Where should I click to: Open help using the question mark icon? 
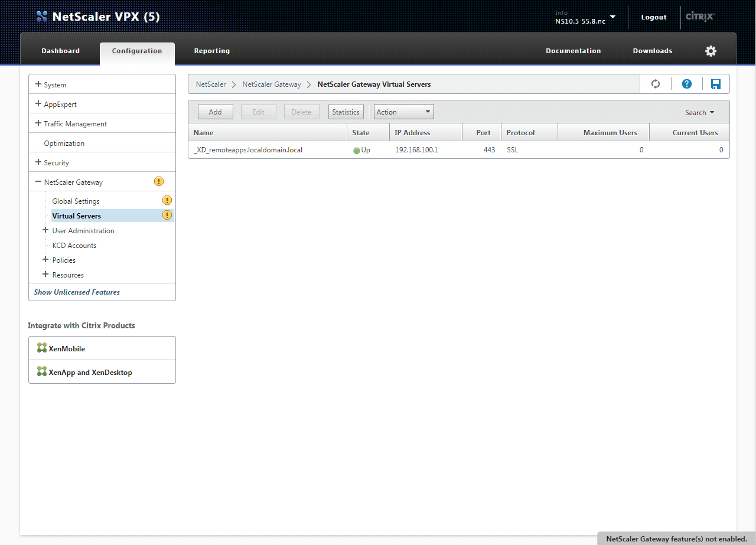(686, 83)
